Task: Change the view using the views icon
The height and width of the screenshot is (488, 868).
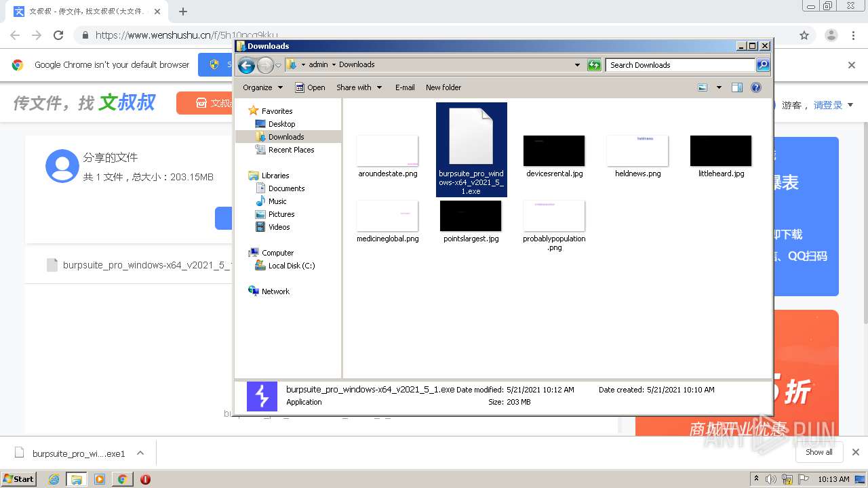Action: [x=703, y=87]
